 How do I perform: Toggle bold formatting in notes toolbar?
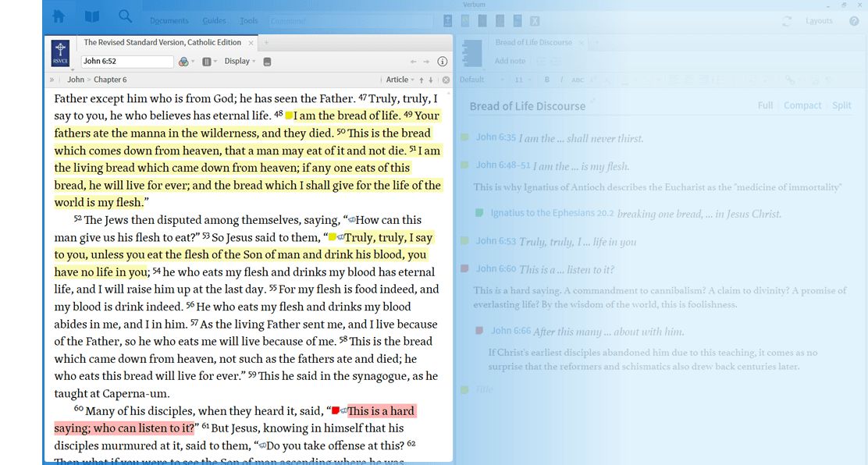pos(547,80)
